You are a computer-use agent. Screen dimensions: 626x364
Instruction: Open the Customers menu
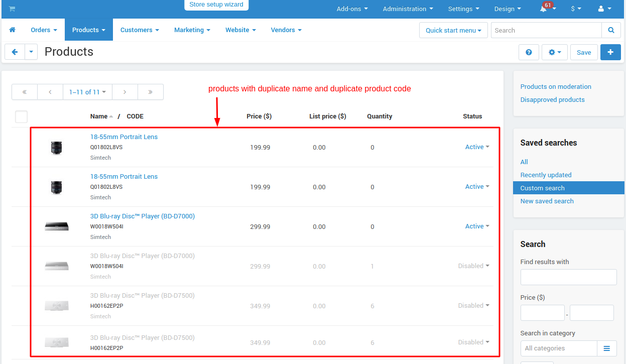140,30
